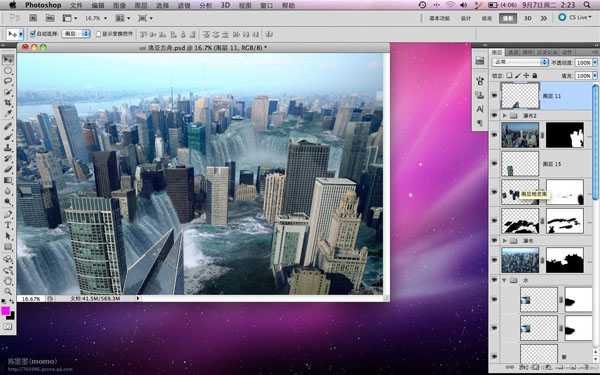Screen dimensions: 600x375
Task: Toggle Show Transform Controls checkbox
Action: coord(98,34)
